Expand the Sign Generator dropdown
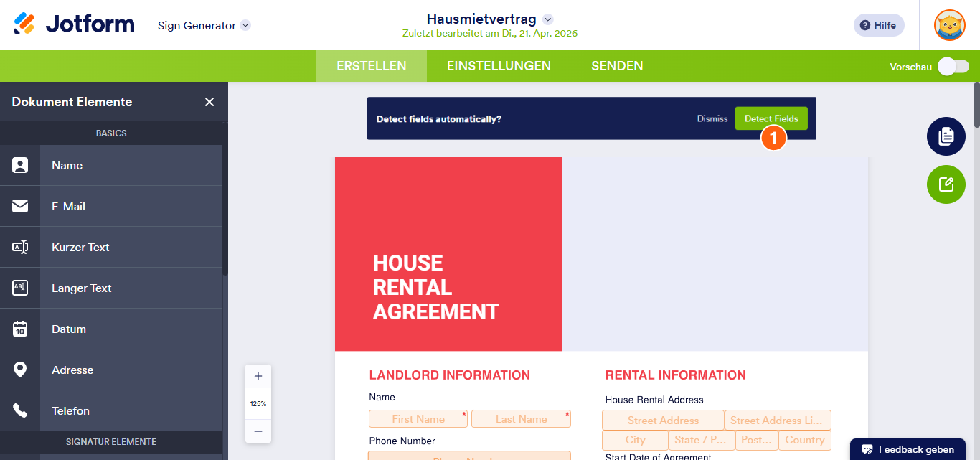The width and height of the screenshot is (980, 460). [245, 25]
